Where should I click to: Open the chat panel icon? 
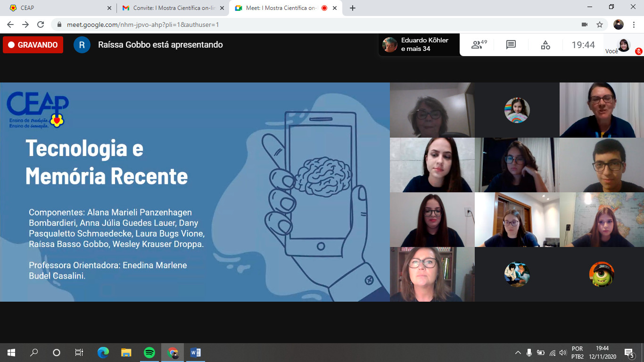click(511, 45)
